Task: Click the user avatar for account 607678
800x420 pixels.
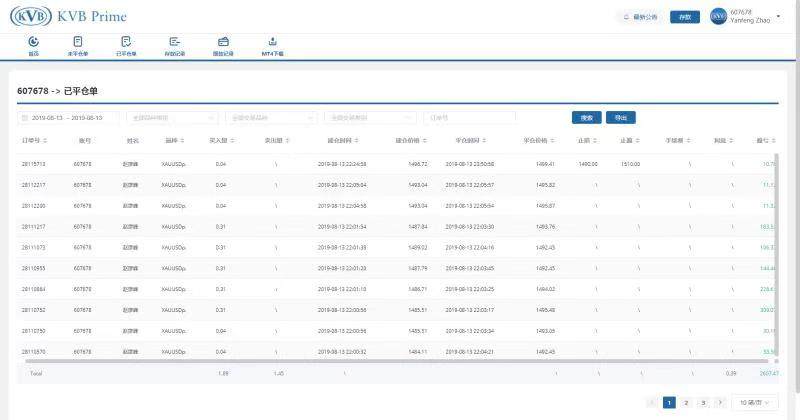Action: click(718, 17)
